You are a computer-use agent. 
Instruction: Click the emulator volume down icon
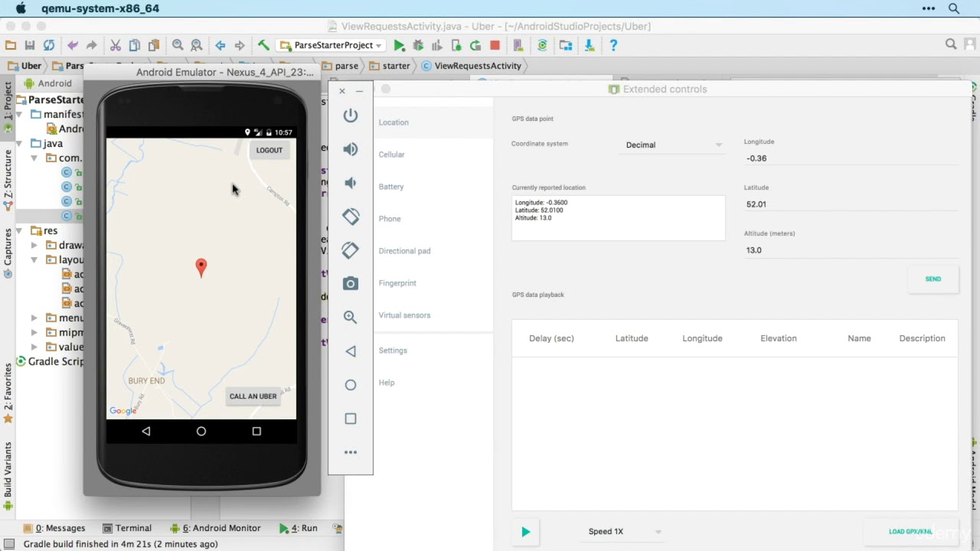tap(350, 183)
